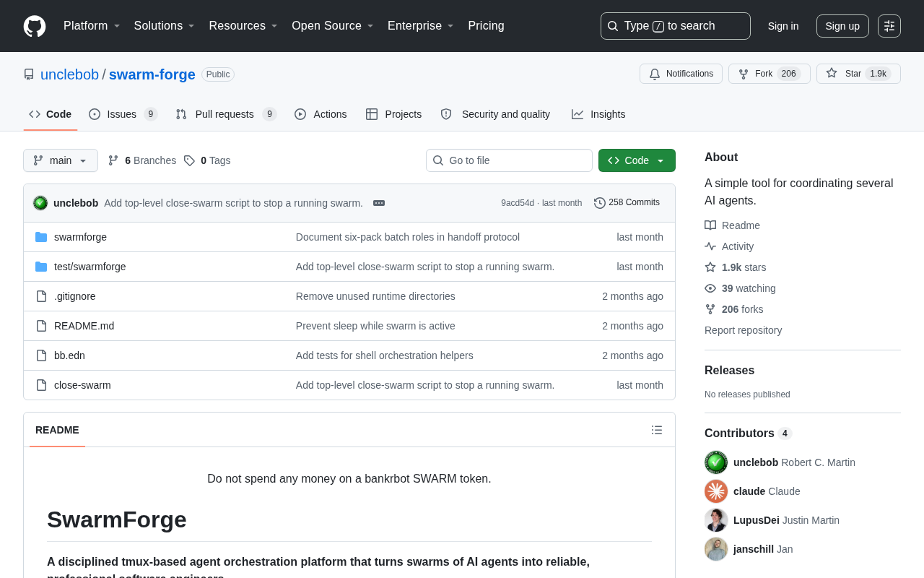Focus the Type / to search field
The image size is (924, 578).
point(676,26)
